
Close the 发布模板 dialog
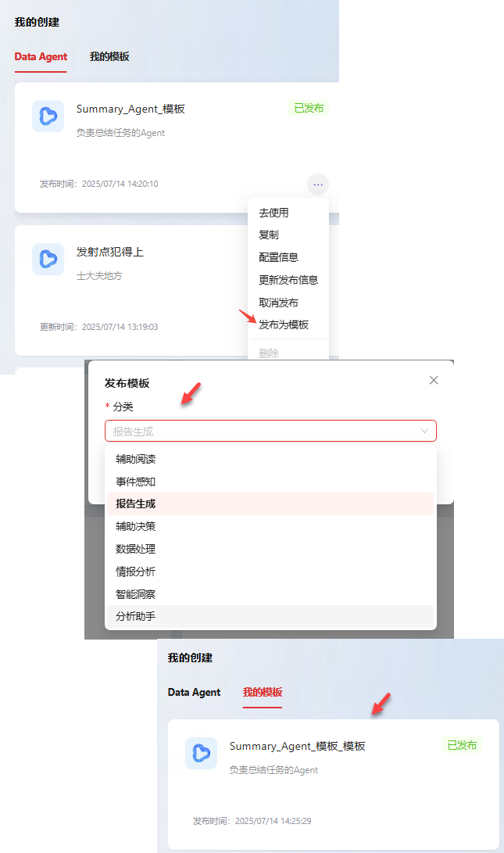click(434, 380)
